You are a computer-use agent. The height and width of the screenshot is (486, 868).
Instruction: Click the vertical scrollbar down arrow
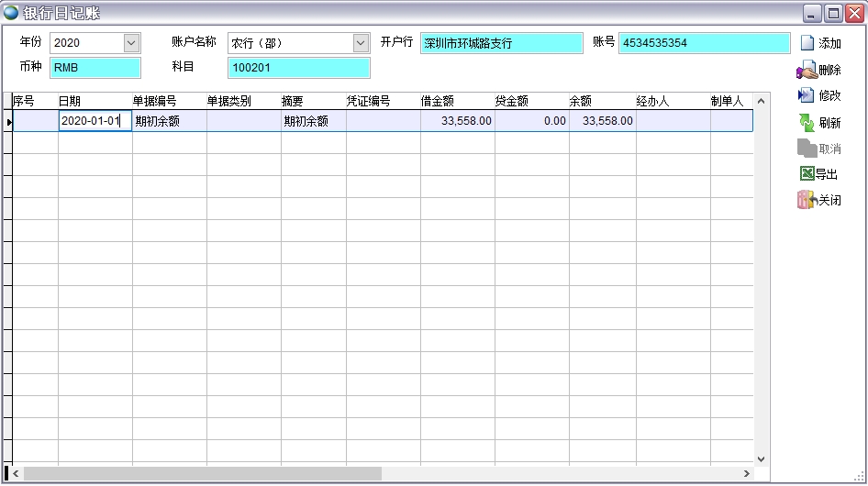[x=761, y=458]
